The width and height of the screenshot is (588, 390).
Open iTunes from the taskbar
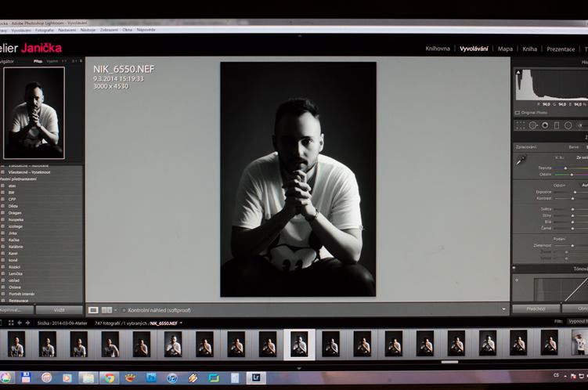coord(172,378)
